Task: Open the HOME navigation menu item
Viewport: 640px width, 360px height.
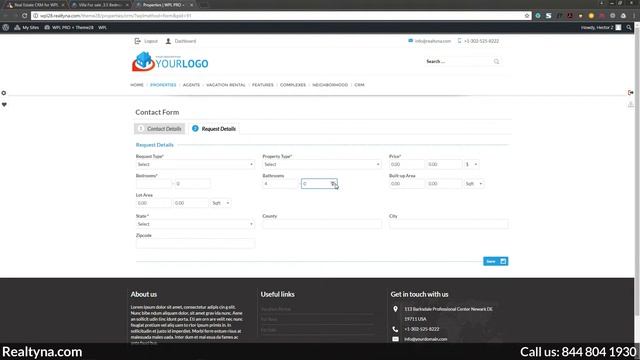Action: (137, 85)
